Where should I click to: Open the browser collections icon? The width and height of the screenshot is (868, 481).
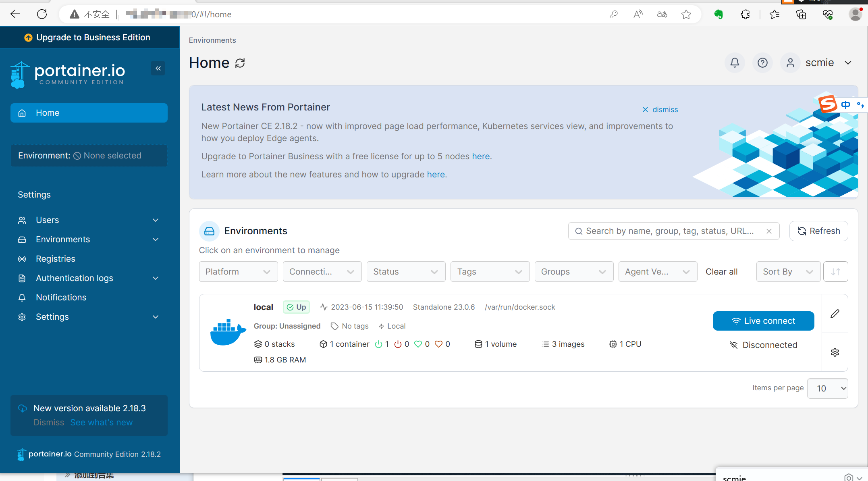point(801,15)
